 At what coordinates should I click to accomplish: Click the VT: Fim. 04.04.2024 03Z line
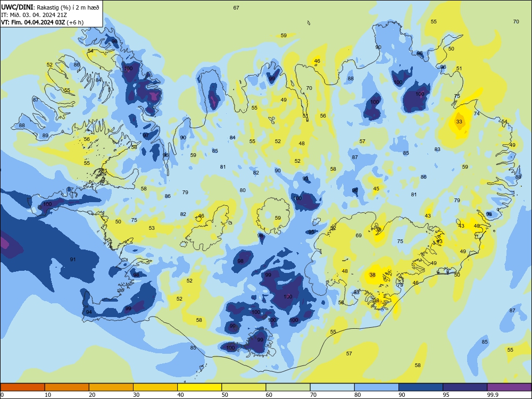coord(43,22)
